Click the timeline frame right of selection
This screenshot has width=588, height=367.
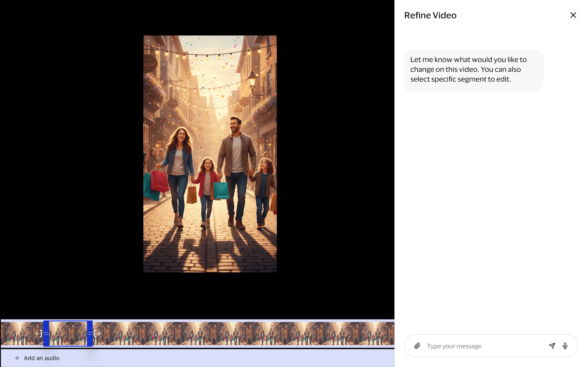117,334
